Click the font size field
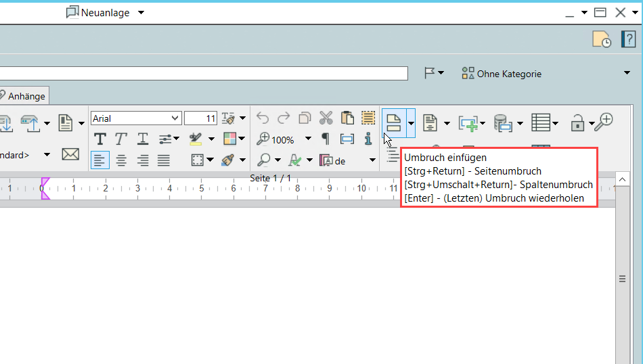The width and height of the screenshot is (643, 364). pyautogui.click(x=200, y=118)
